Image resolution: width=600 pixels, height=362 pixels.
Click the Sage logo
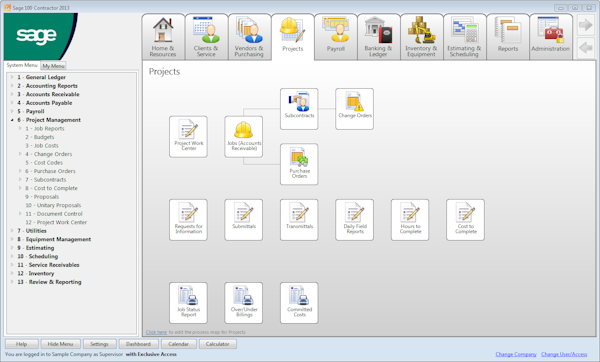tap(36, 36)
